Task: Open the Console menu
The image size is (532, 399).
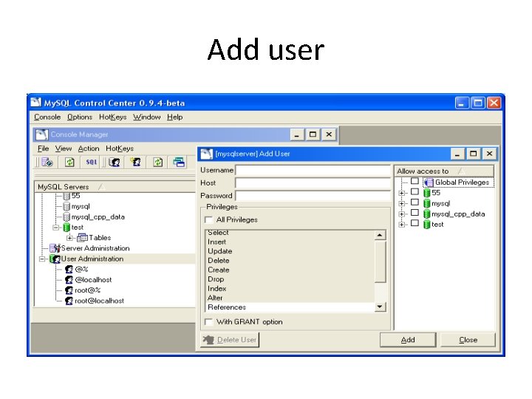Action: (x=47, y=117)
